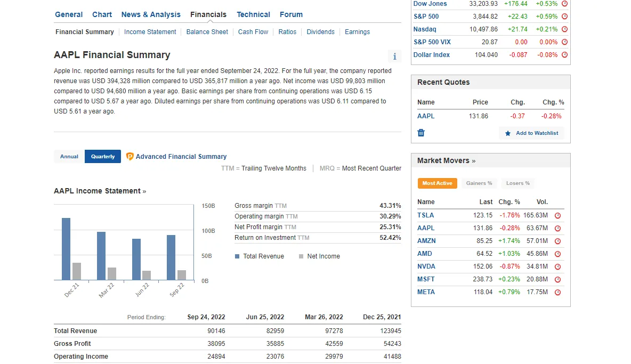Image resolution: width=631 pixels, height=364 pixels.
Task: Click the alert icon beside Dow Jones
Action: [565, 4]
